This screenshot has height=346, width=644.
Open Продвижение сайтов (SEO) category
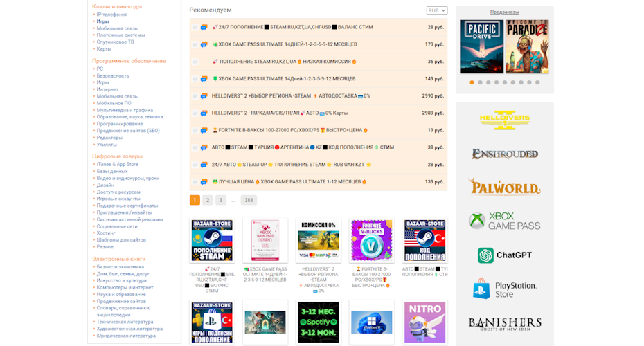click(128, 131)
